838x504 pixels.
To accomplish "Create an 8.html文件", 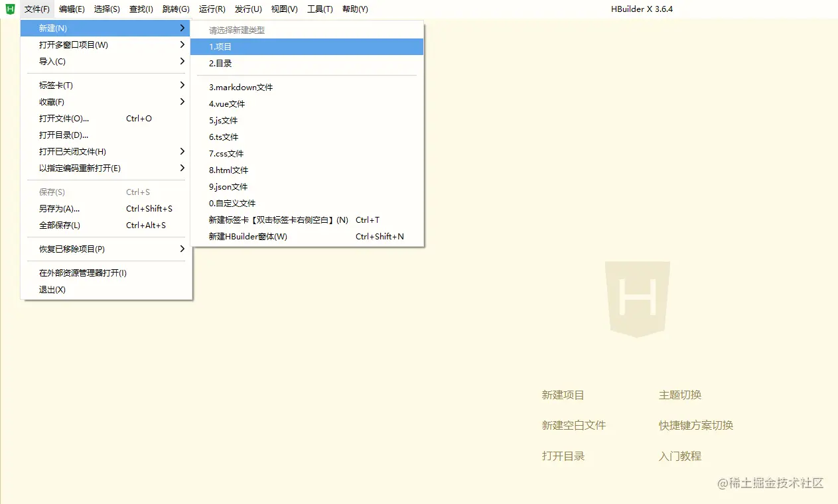I will tap(307, 170).
